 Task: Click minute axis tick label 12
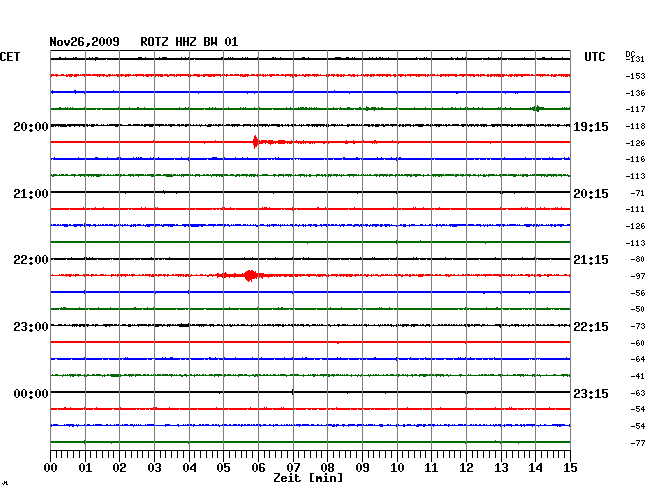point(466,468)
